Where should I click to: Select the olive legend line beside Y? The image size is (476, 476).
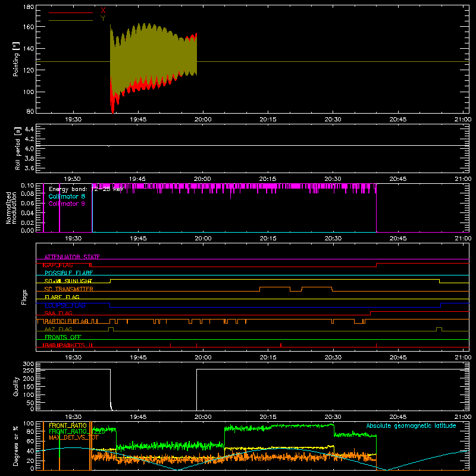pos(71,20)
